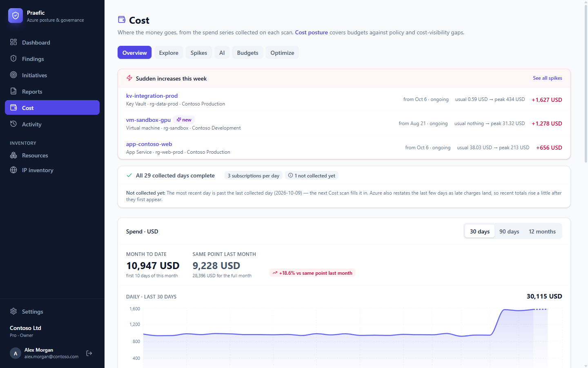
Task: Open the Cost posture link
Action: pyautogui.click(x=312, y=32)
